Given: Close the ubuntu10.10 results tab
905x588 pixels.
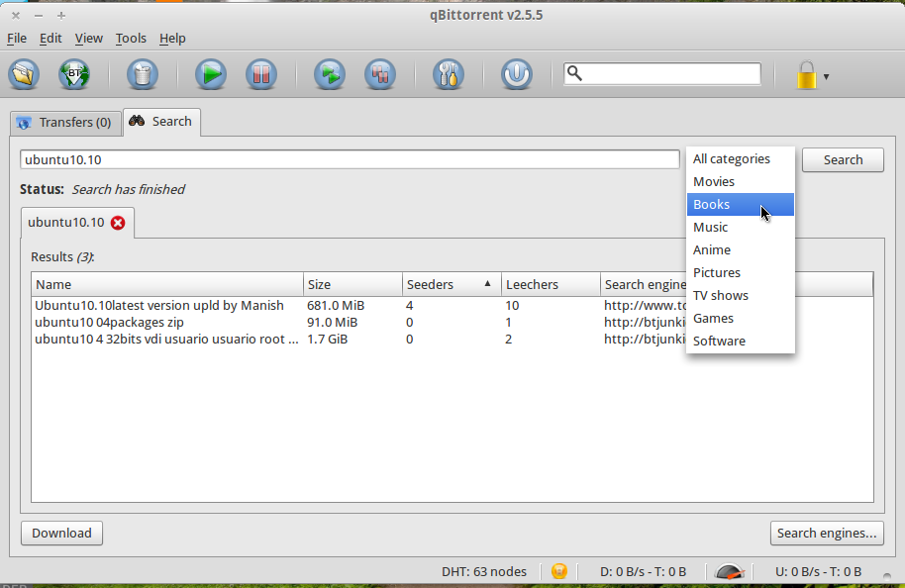Looking at the screenshot, I should click(x=118, y=223).
